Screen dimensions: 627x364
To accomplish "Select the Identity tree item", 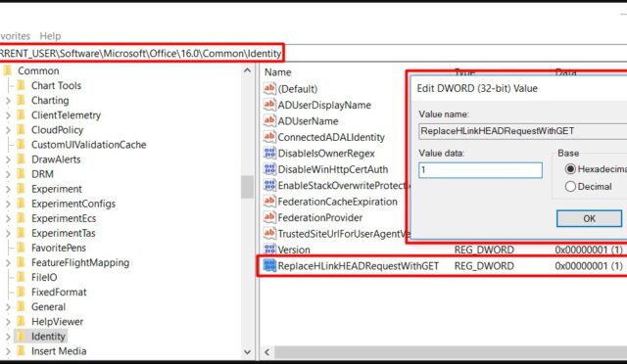I will click(48, 337).
